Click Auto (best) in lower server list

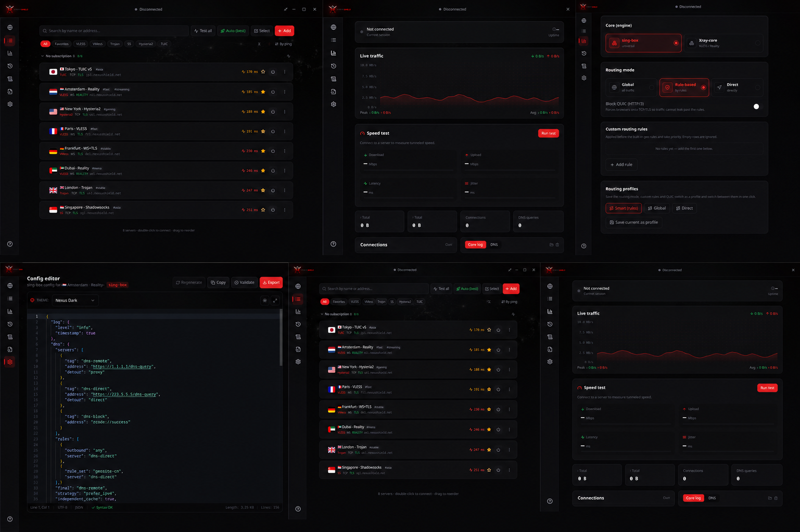pyautogui.click(x=467, y=289)
